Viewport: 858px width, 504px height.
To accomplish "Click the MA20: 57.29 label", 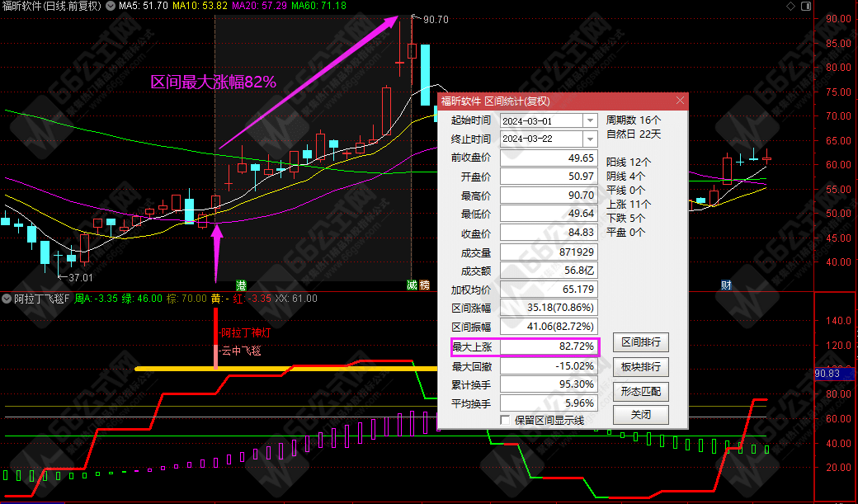I will pyautogui.click(x=260, y=7).
